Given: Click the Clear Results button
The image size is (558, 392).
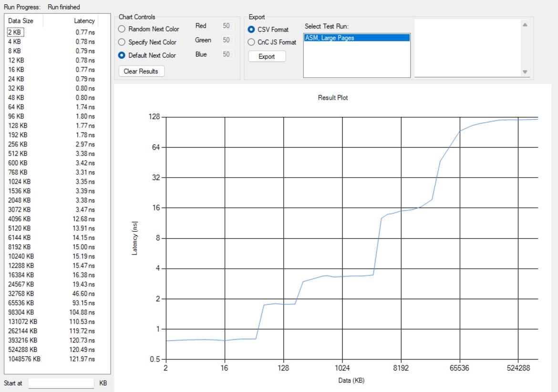Looking at the screenshot, I should tap(141, 71).
